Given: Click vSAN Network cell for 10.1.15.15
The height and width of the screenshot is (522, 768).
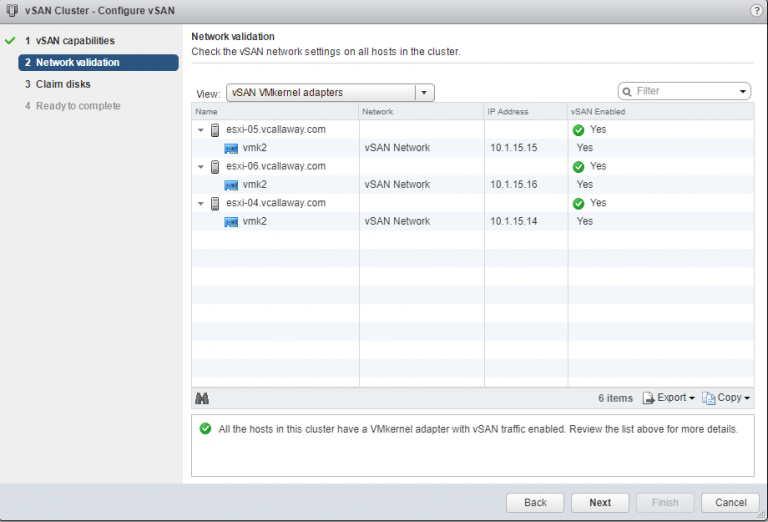Looking at the screenshot, I should [x=397, y=148].
